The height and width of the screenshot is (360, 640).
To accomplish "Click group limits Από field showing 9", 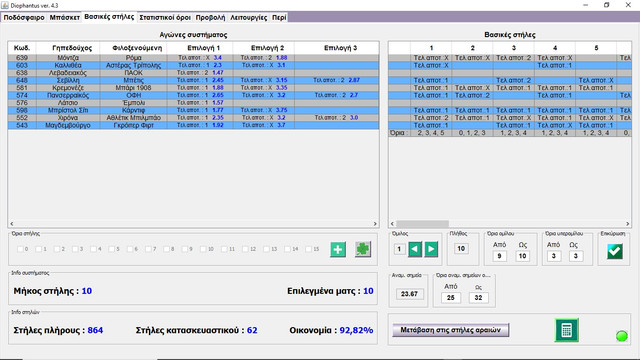I will [x=499, y=256].
